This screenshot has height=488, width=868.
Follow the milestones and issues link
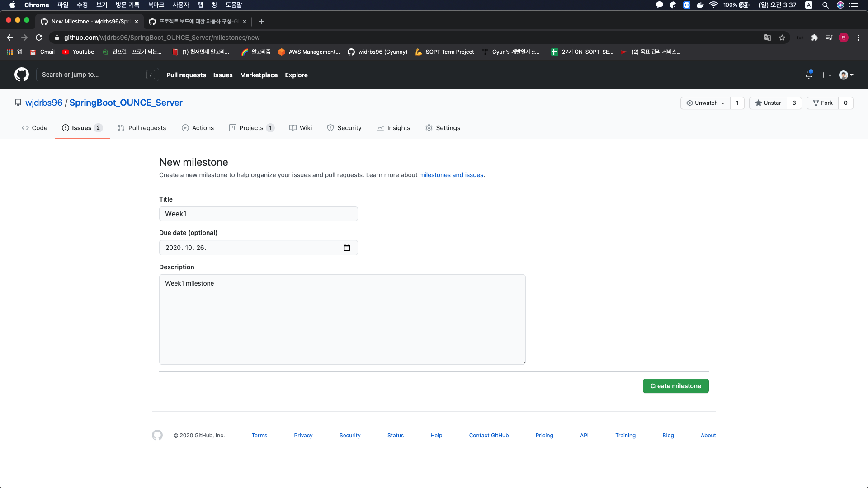[451, 175]
